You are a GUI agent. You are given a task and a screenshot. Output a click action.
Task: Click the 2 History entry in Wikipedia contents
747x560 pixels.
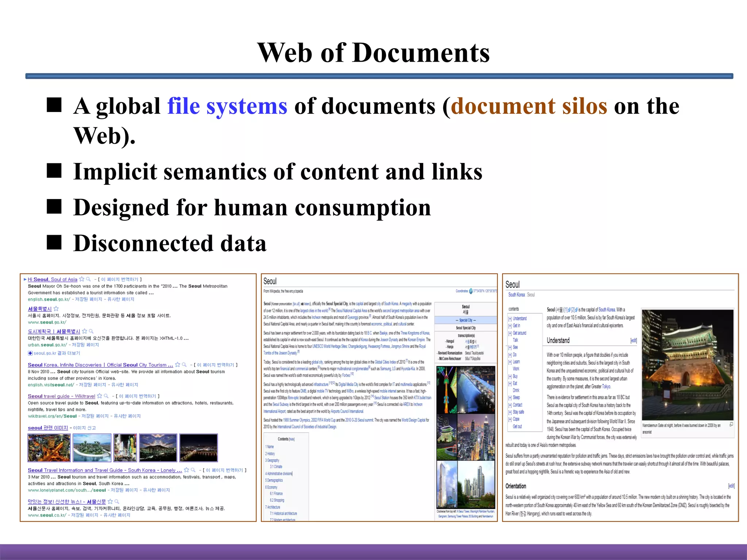pyautogui.click(x=270, y=454)
